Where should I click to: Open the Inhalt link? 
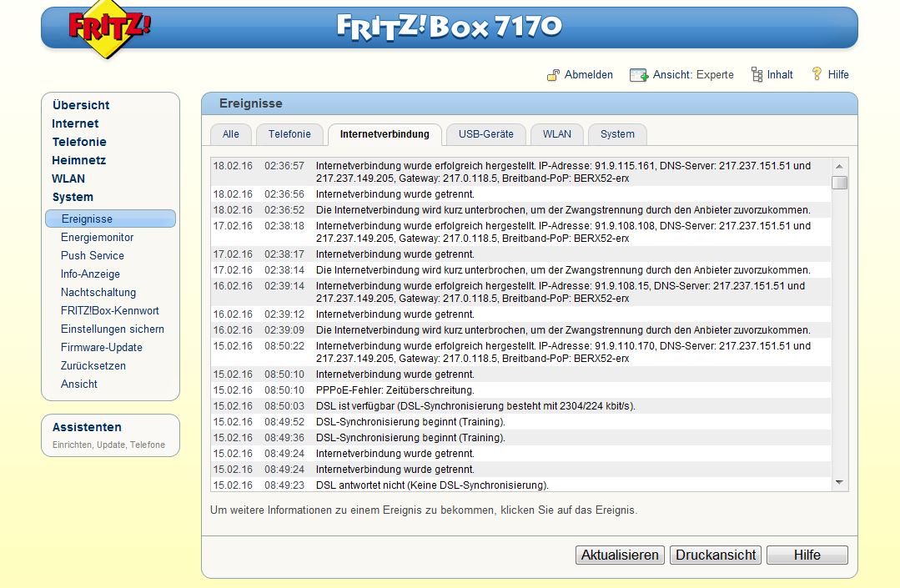click(x=779, y=74)
